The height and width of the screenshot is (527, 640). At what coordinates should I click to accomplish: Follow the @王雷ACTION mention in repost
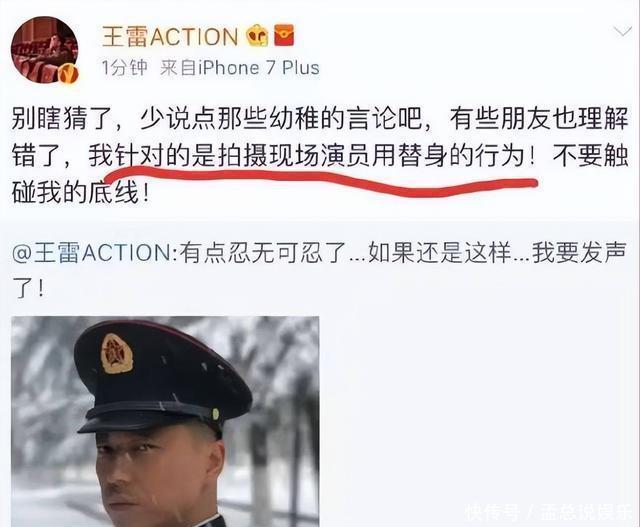click(93, 252)
